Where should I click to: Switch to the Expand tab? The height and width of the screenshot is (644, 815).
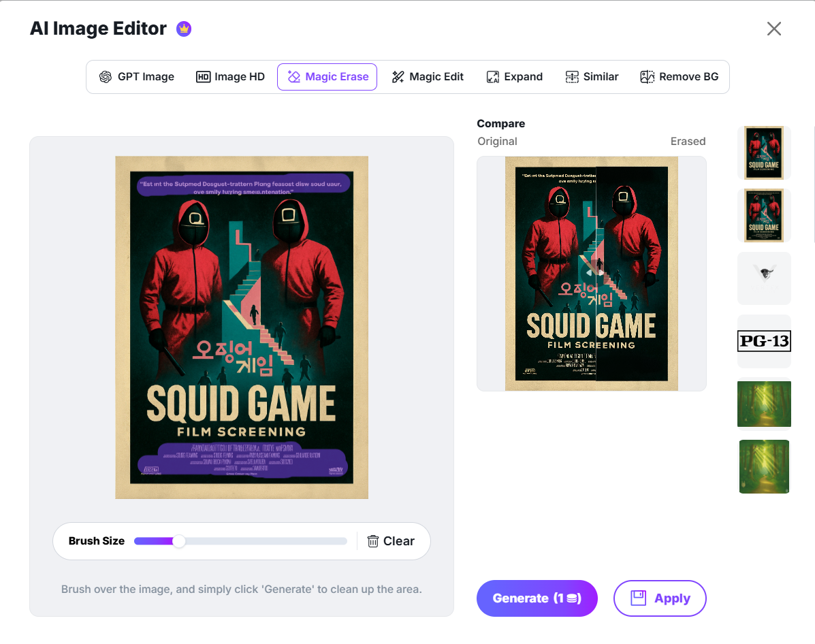pos(515,77)
